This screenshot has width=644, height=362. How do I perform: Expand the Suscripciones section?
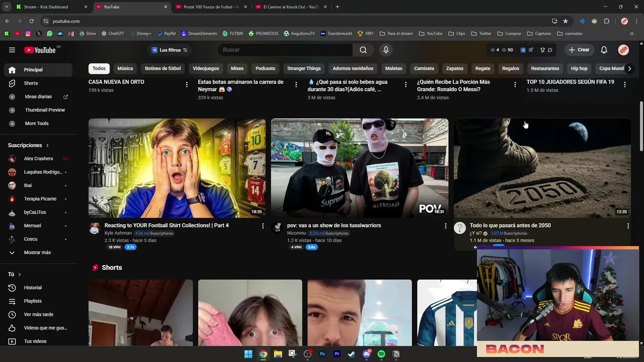[x=29, y=145]
